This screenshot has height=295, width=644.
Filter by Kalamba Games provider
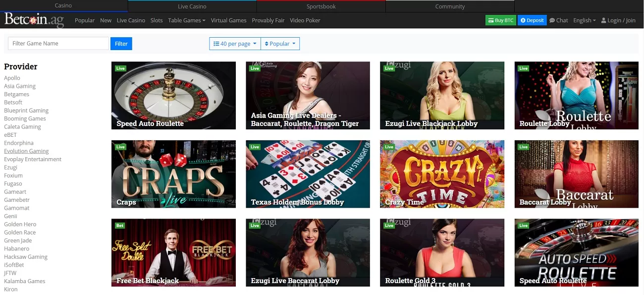[25, 281]
